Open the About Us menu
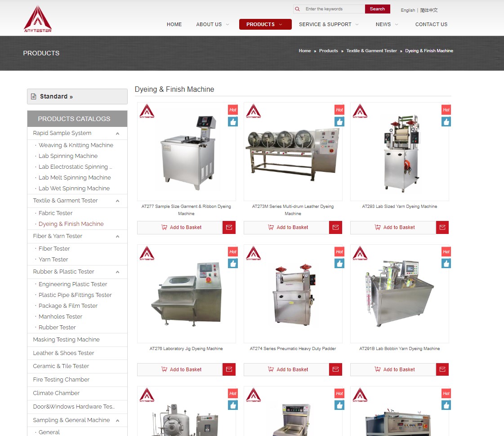This screenshot has height=436, width=504. click(x=212, y=24)
